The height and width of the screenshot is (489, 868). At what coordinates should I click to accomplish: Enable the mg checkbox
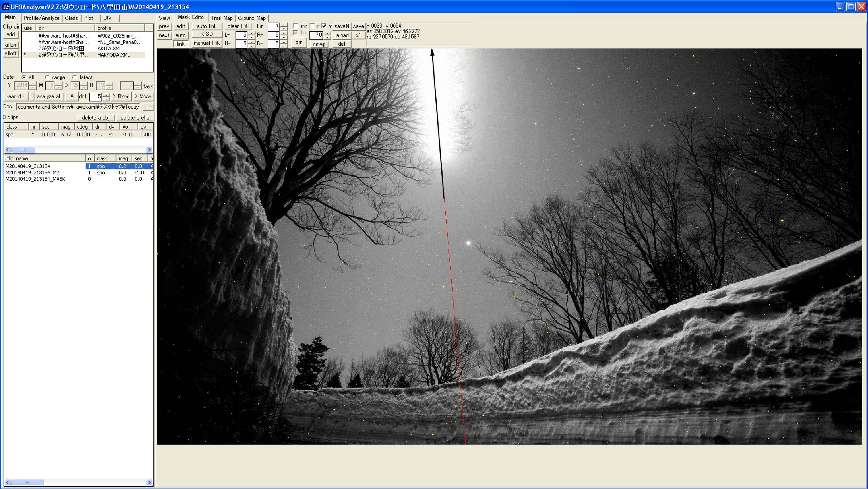click(x=295, y=26)
